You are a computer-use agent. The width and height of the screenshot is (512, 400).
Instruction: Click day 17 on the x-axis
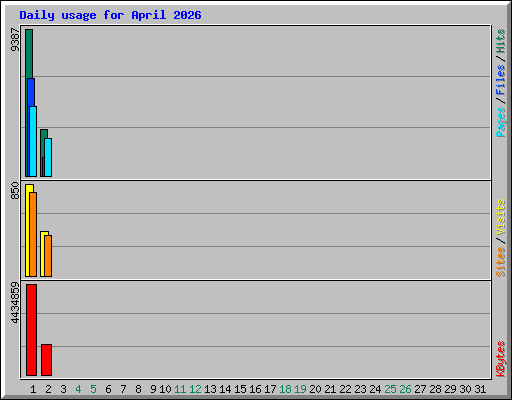click(270, 389)
